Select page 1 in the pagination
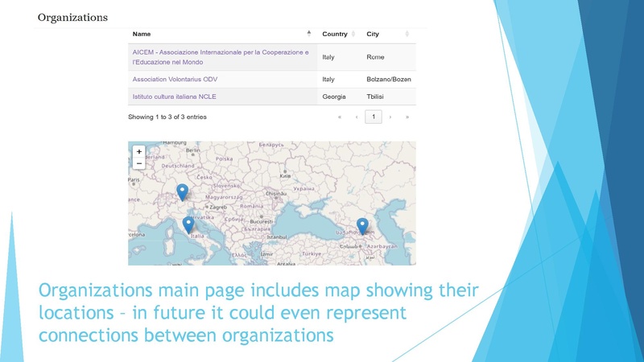This screenshot has width=644, height=362. 374,117
